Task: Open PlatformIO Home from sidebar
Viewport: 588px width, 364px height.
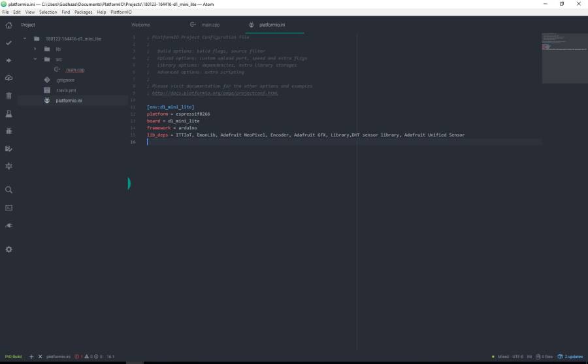Action: pos(8,25)
